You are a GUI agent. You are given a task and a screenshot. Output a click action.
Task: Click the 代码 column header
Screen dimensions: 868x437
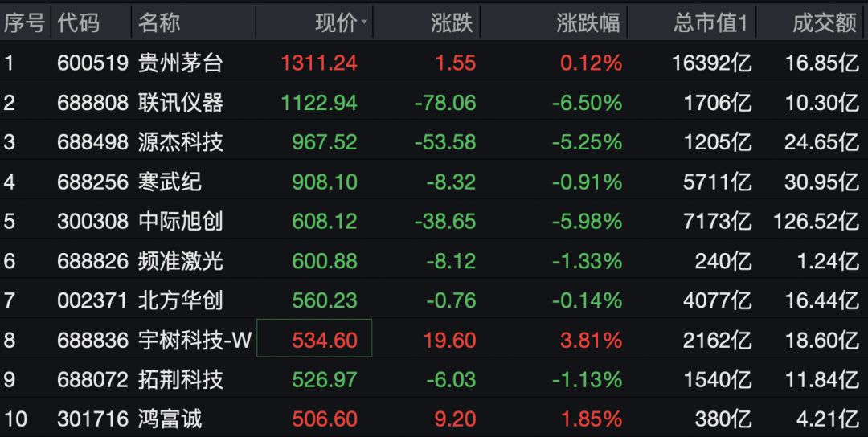(79, 22)
